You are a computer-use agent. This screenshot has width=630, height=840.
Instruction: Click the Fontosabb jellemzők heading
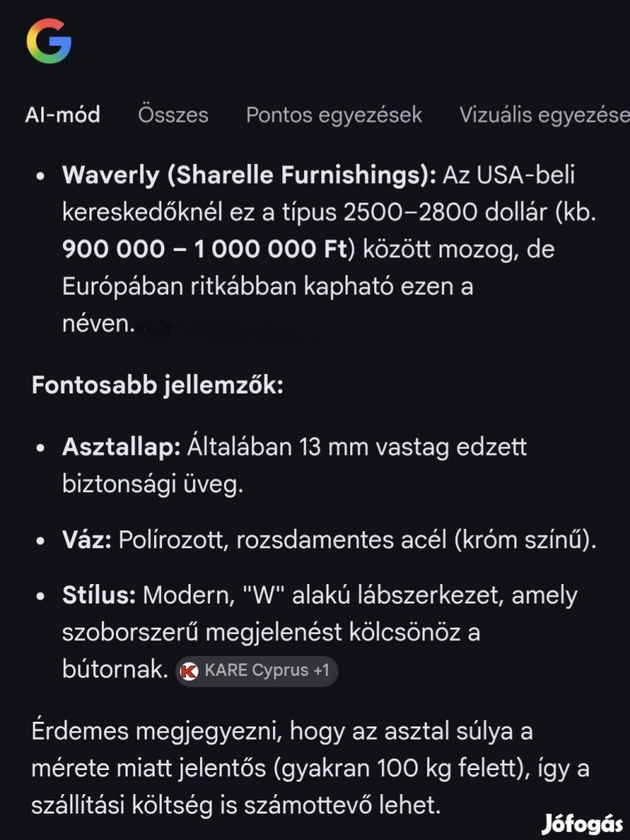click(x=157, y=385)
